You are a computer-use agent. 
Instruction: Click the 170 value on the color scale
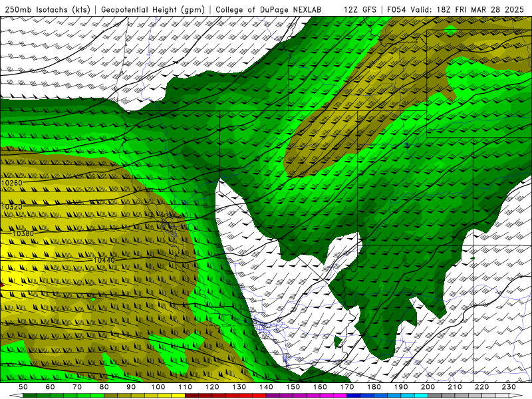tap(347, 387)
